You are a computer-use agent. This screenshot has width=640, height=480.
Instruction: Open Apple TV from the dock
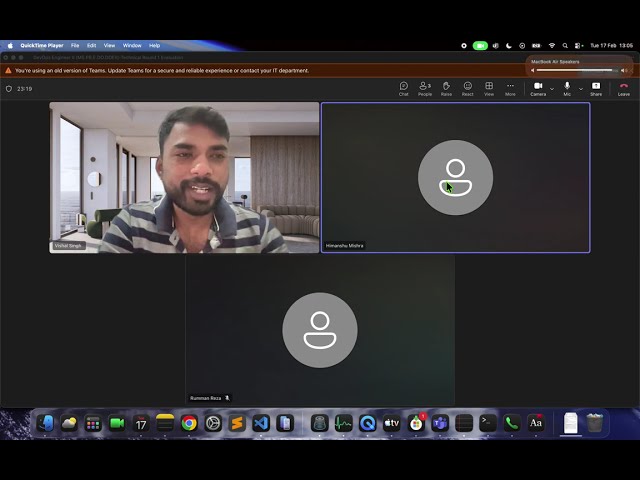pos(391,423)
